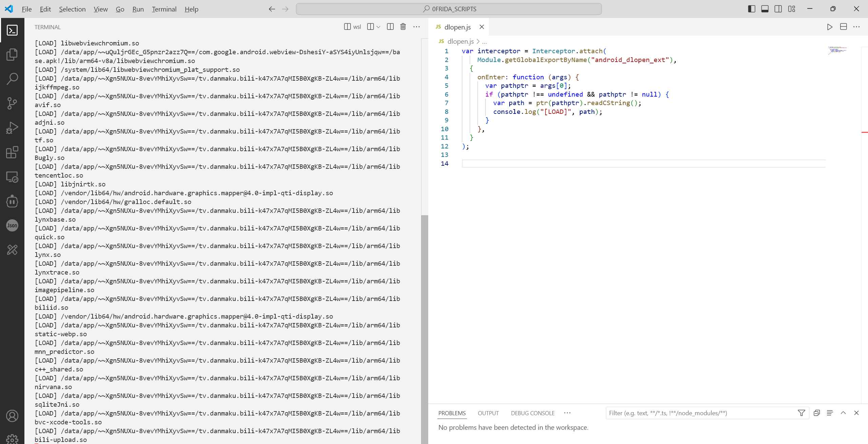Open the Terminal menu
Image resolution: width=868 pixels, height=444 pixels.
(x=164, y=9)
